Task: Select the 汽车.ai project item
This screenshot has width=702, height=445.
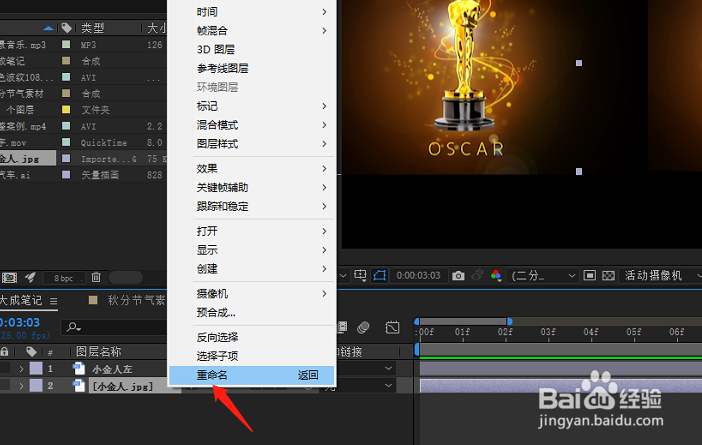Action: (15, 175)
